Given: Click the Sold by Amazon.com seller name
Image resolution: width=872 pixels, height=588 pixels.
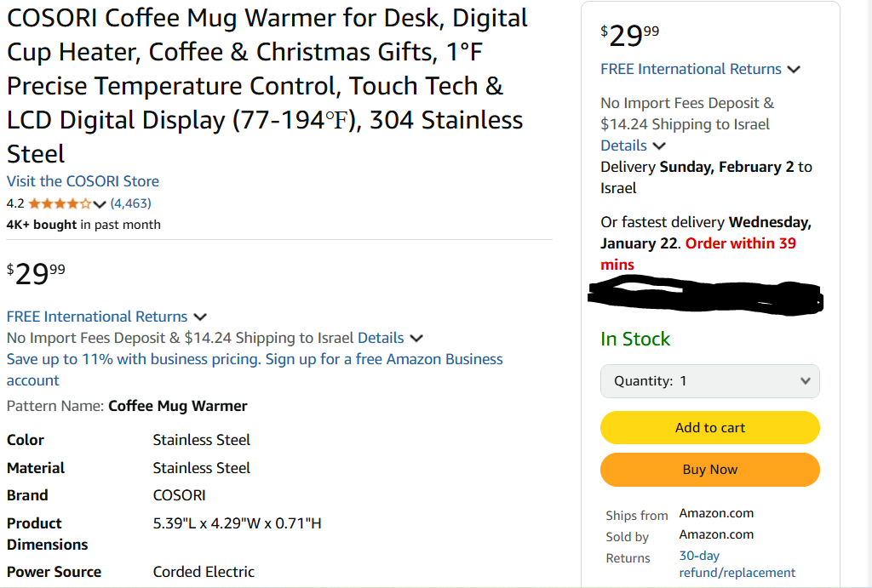Looking at the screenshot, I should (716, 534).
